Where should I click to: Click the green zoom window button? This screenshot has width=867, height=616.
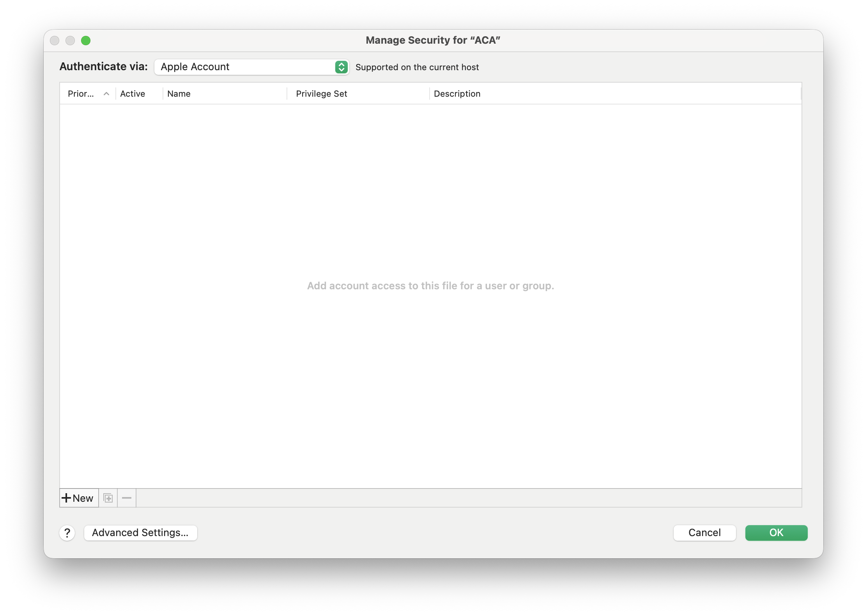(86, 41)
